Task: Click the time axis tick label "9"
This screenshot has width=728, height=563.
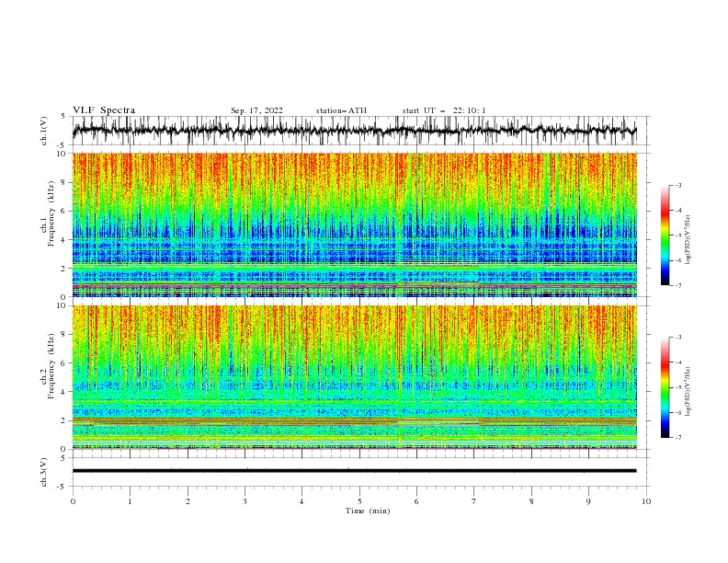Action: [x=588, y=501]
